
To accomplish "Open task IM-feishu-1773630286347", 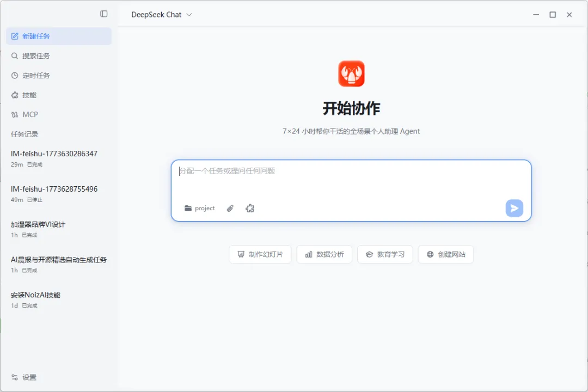I will pos(59,158).
